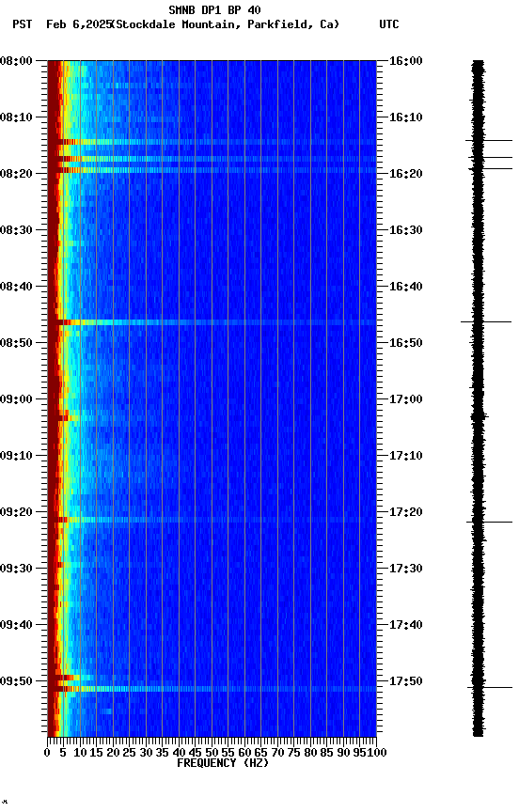Select the 'PST' timezone label
Screen dimensions: 519x812
(22, 24)
